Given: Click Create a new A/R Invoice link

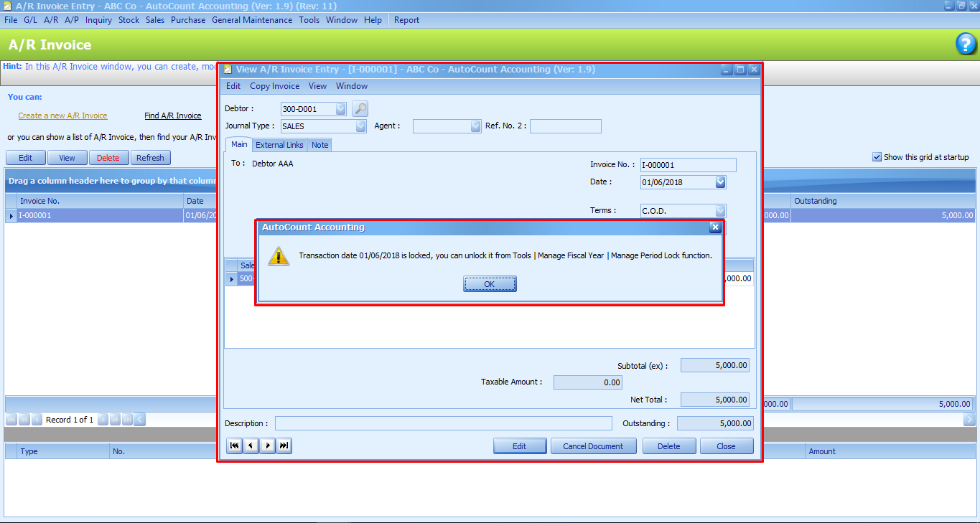Looking at the screenshot, I should [62, 116].
